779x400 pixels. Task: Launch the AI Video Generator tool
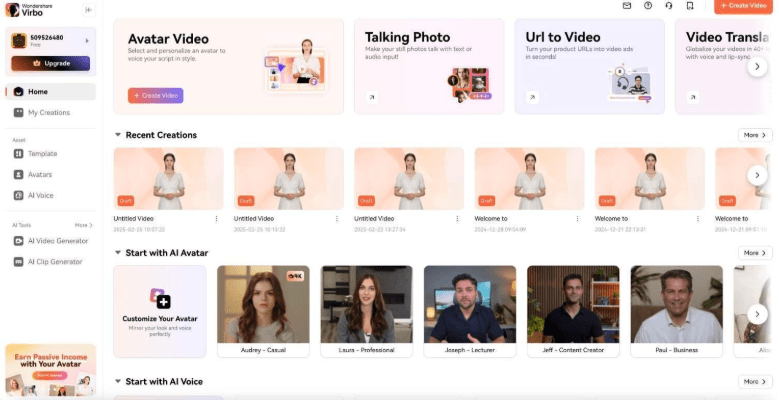point(57,241)
